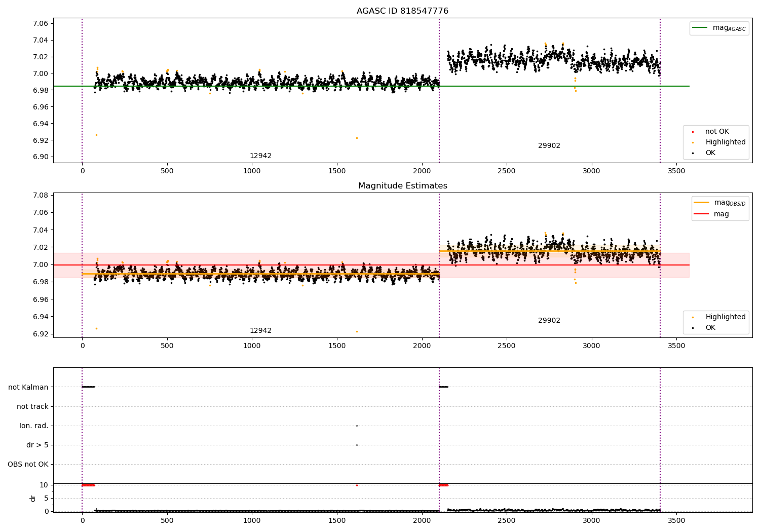Click the lone 'dr > 5' flag point near 1600

pyautogui.click(x=357, y=445)
